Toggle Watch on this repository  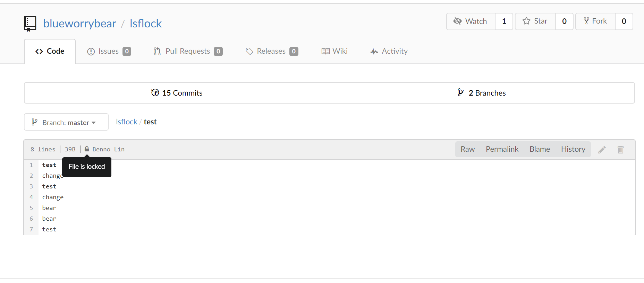471,21
